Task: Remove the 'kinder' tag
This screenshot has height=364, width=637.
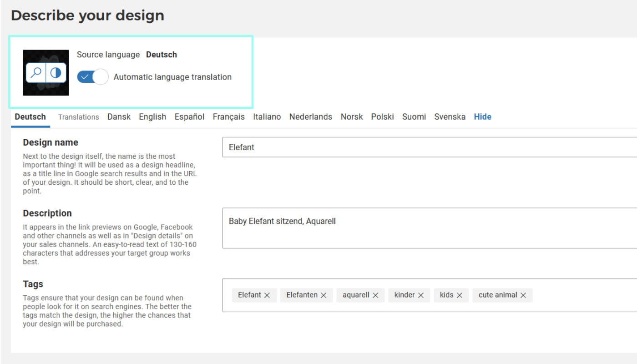Action: coord(421,295)
